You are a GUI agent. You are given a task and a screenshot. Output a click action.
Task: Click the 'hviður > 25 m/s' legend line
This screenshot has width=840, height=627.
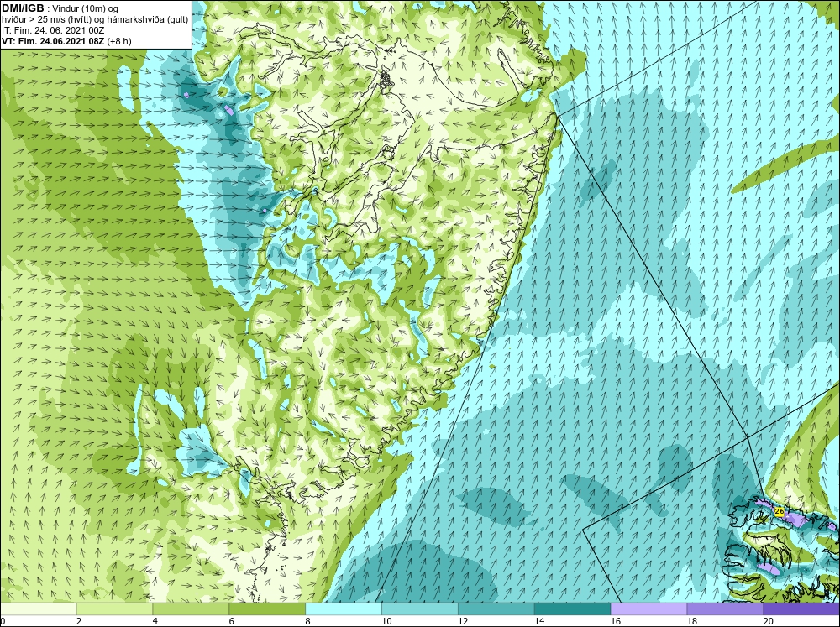(x=95, y=19)
